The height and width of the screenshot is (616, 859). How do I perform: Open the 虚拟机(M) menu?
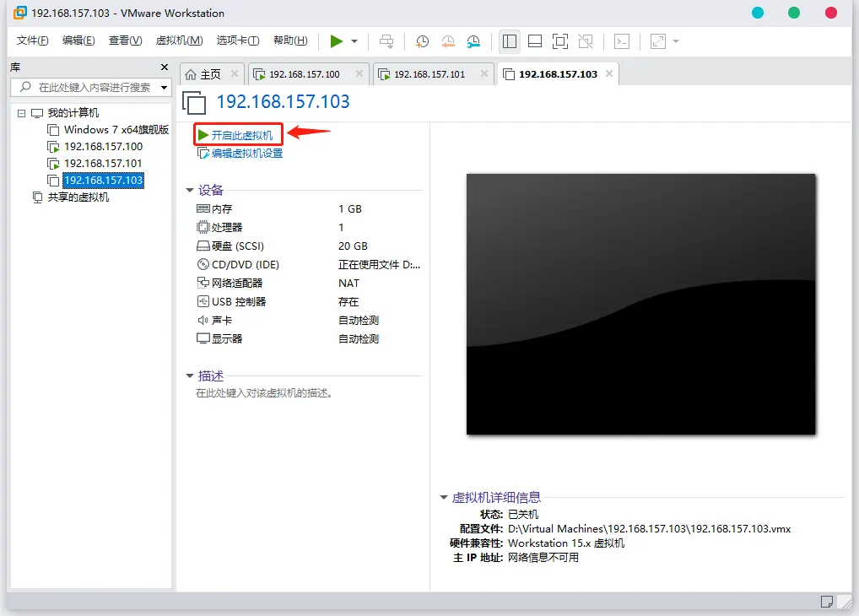click(x=179, y=41)
